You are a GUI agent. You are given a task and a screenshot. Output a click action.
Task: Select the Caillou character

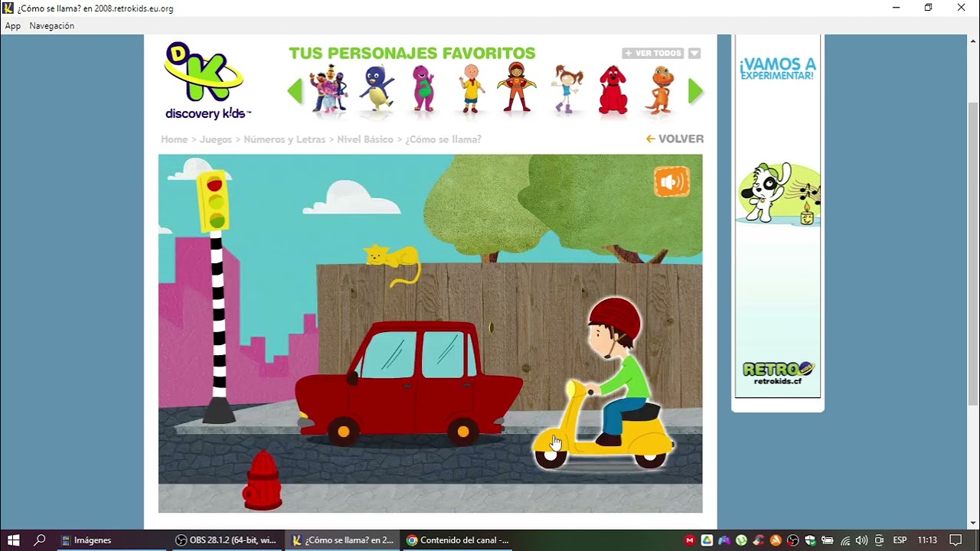471,89
